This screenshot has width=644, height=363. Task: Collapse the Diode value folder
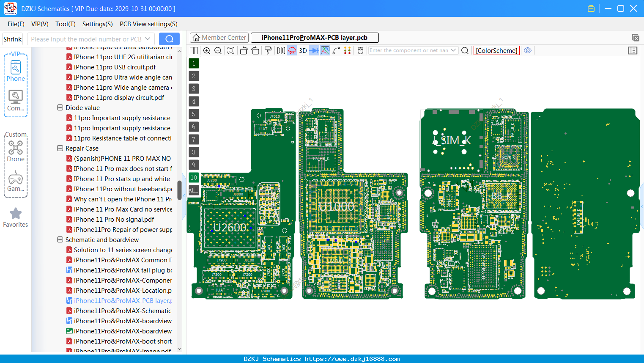click(x=60, y=107)
